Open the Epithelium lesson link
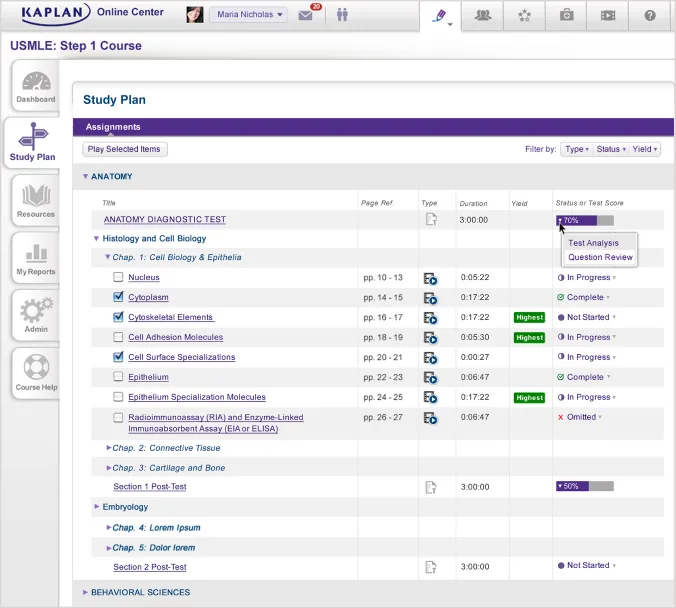Viewport: 676px width, 608px height. (148, 377)
